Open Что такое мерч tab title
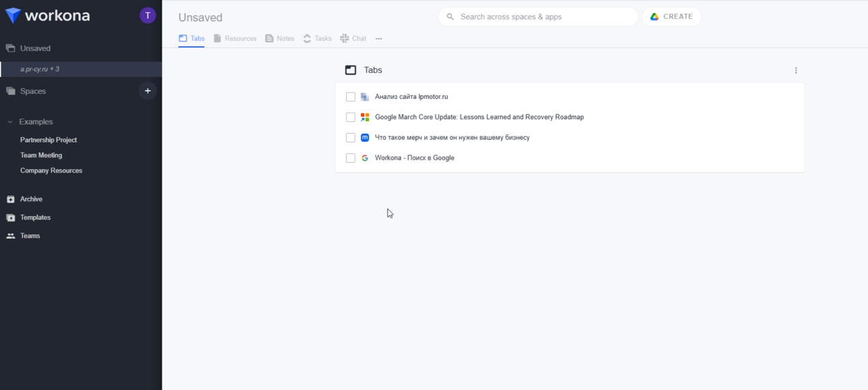Screen dimensions: 868x390 [452, 138]
